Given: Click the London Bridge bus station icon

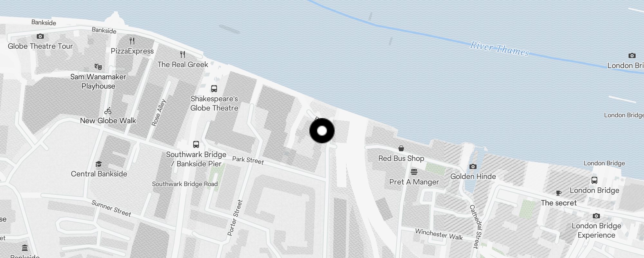Looking at the screenshot, I should [594, 180].
